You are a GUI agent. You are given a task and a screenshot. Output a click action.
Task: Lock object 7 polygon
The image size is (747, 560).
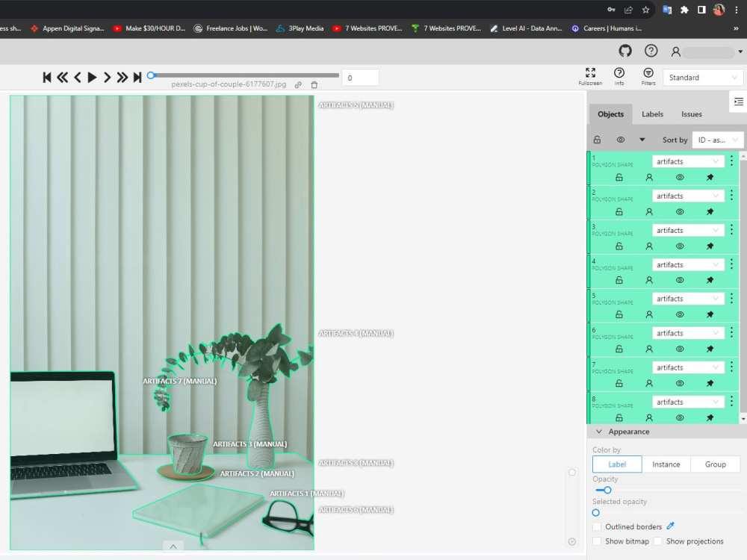(619, 383)
